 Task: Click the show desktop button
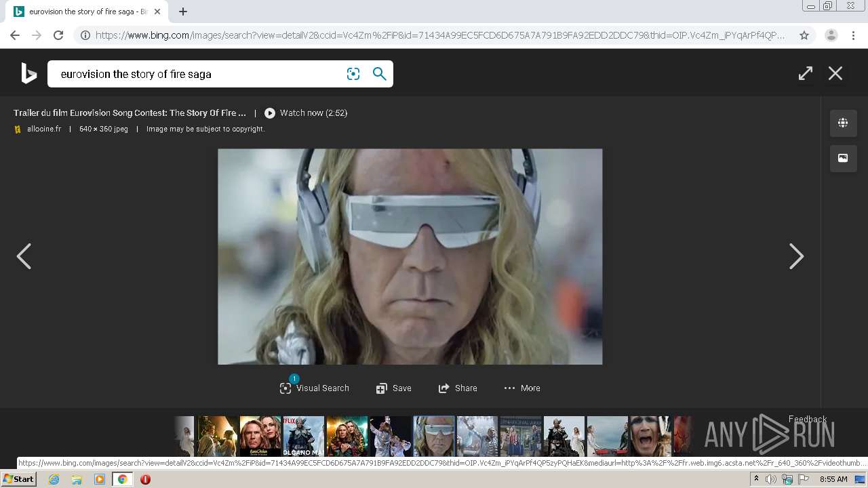click(x=860, y=479)
